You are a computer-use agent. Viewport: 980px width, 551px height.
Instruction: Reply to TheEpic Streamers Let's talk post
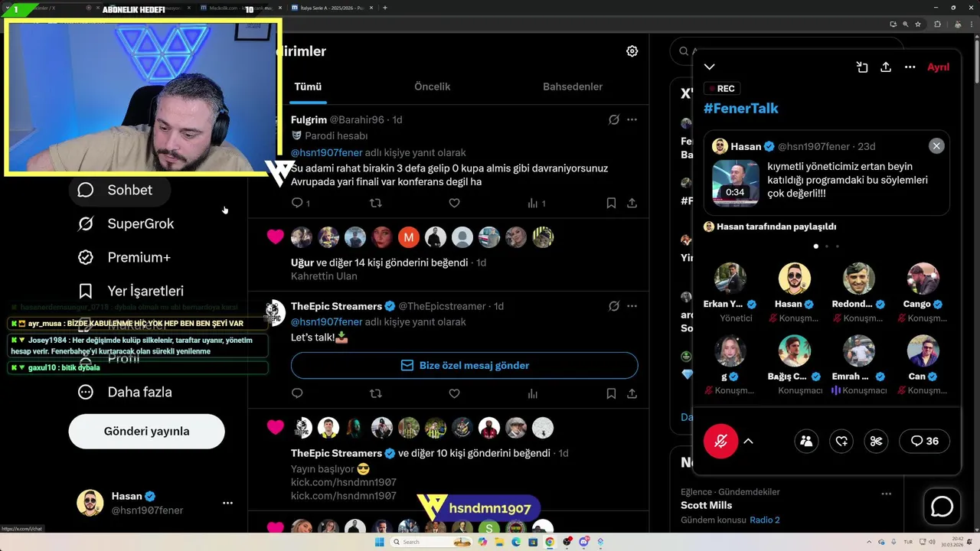(x=298, y=393)
